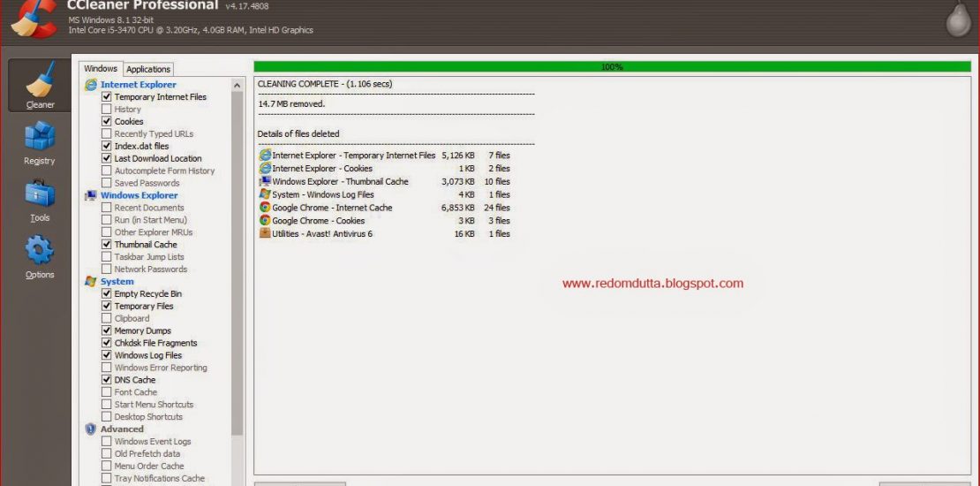Toggle the Empty Recycle Bin checkbox
Screen dimensions: 980x486
[x=107, y=294]
